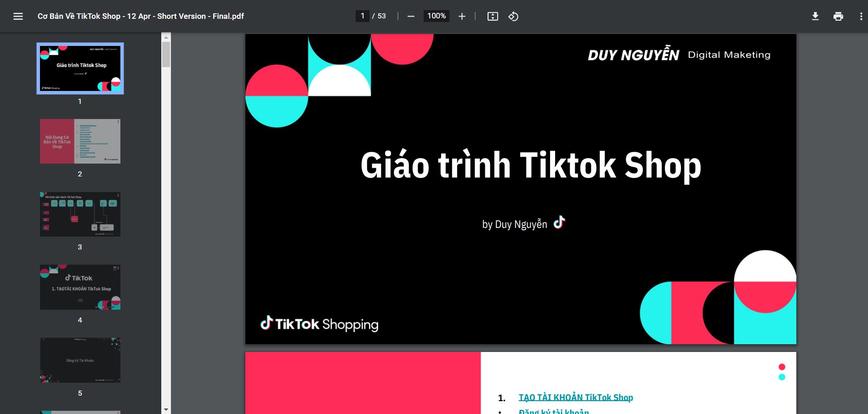
Task: Click the sidebar scrollbar up arrow
Action: coord(166,37)
